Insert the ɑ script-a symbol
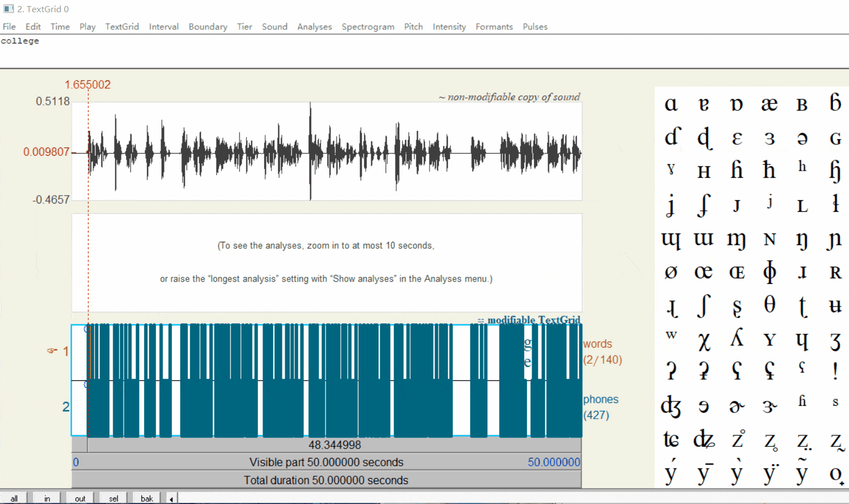 671,104
